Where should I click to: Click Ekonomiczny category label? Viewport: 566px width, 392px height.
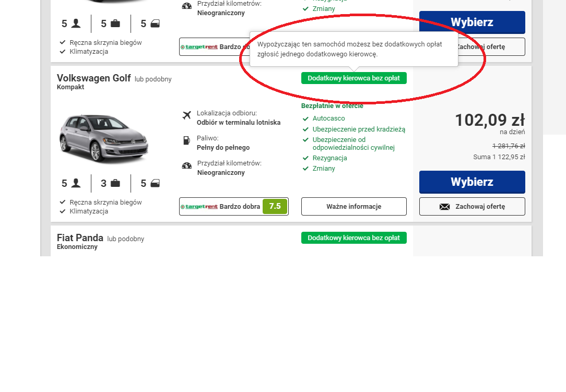[x=77, y=247]
